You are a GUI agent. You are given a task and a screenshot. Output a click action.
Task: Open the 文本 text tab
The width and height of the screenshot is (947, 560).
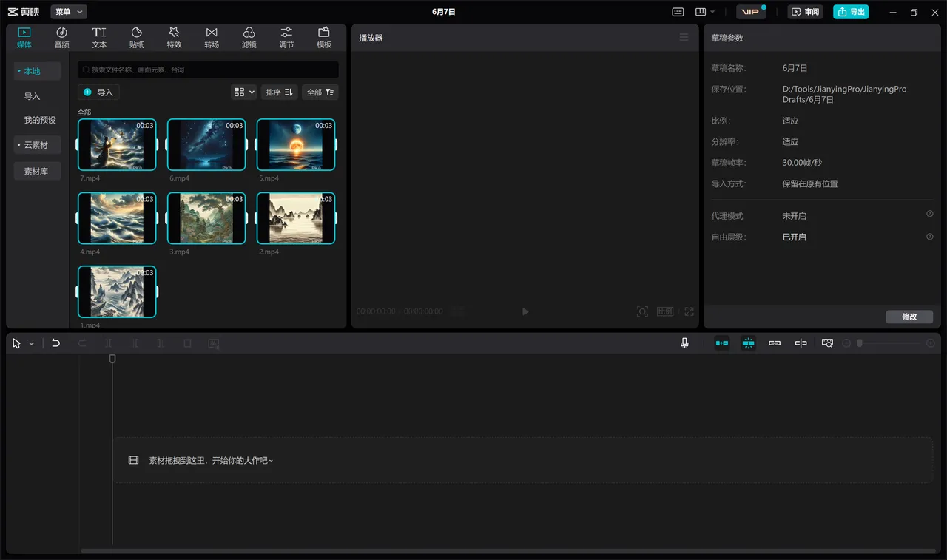[99, 38]
